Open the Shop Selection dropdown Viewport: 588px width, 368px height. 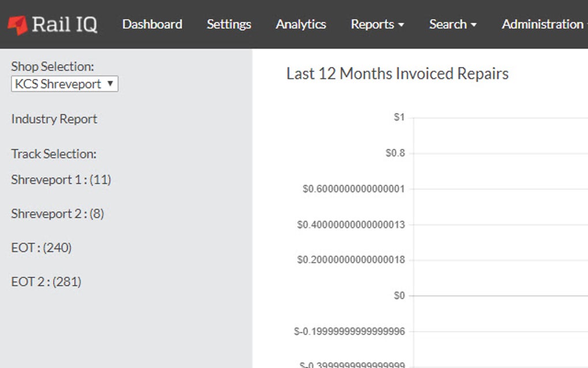[64, 84]
